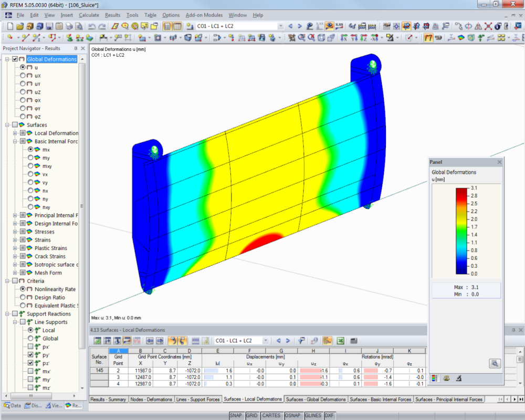Select Global line supports radio button
This screenshot has height=420, width=525.
tap(30, 338)
